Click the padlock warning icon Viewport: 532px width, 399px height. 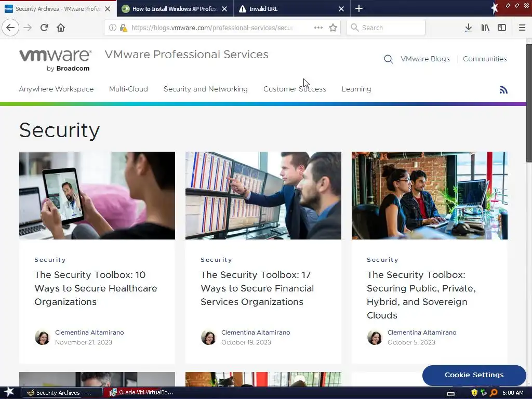coord(124,28)
